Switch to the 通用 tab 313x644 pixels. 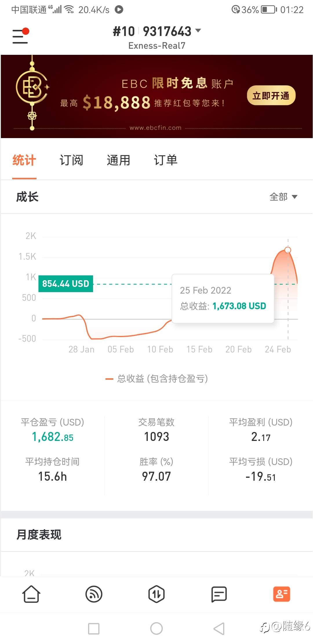[x=118, y=160]
